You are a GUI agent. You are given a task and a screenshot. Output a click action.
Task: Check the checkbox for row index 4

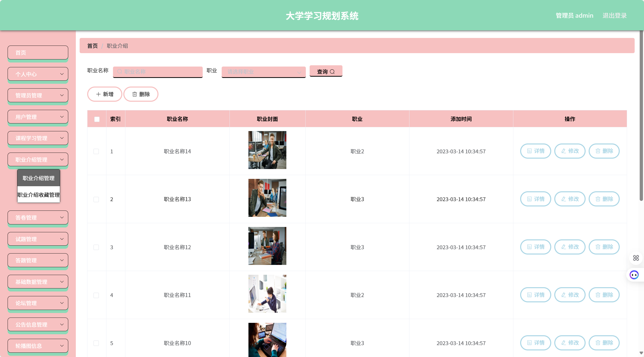(x=96, y=295)
